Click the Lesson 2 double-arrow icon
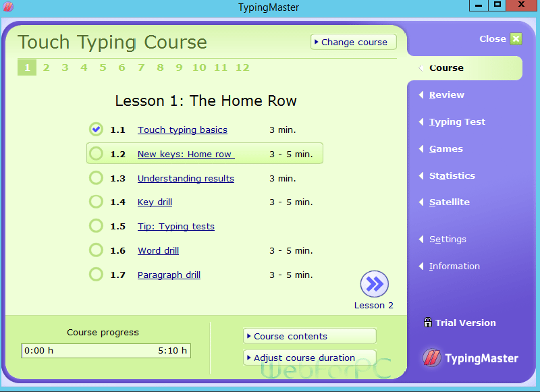Viewport: 540px width, 392px height. tap(375, 284)
